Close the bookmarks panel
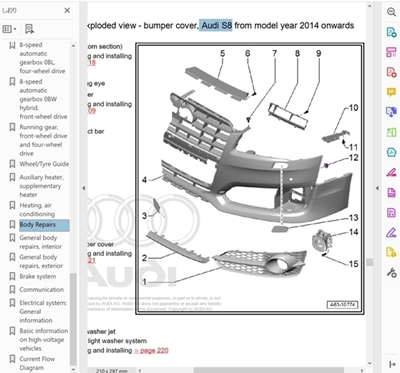Viewport: 400px width, 373px height. coord(67,10)
